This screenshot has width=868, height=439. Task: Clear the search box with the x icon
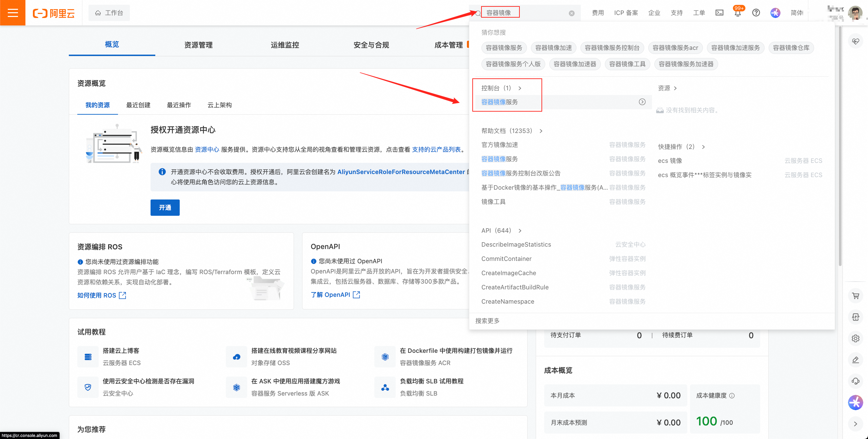[x=572, y=13]
